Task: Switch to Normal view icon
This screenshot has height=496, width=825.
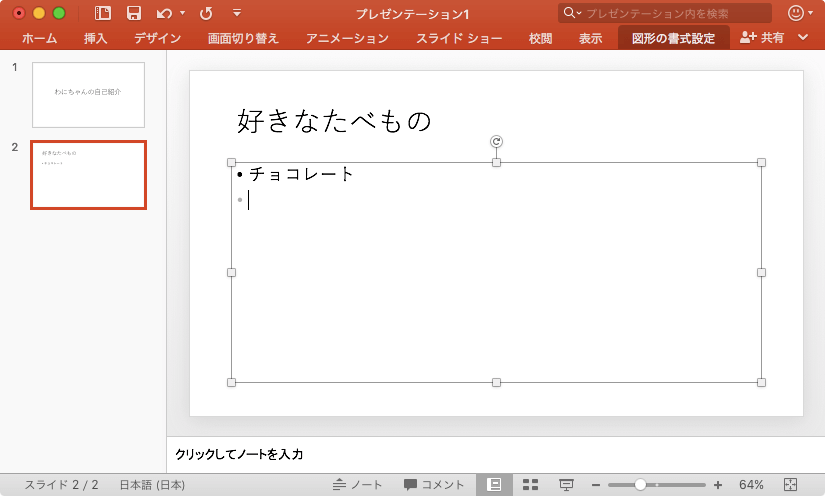Action: [494, 484]
